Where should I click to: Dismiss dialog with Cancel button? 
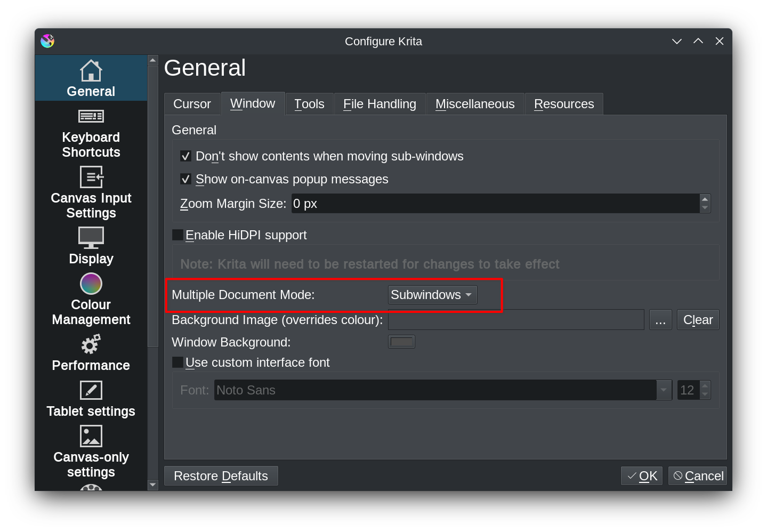[697, 476]
